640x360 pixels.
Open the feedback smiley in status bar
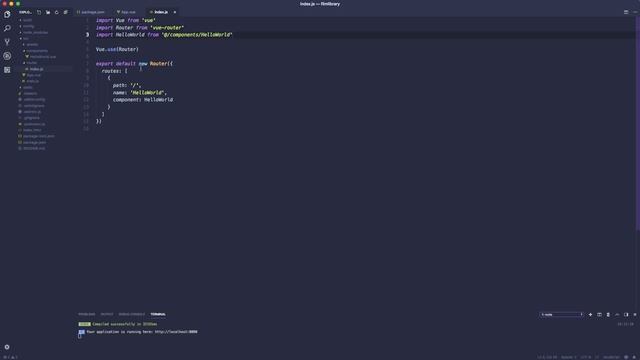click(626, 357)
